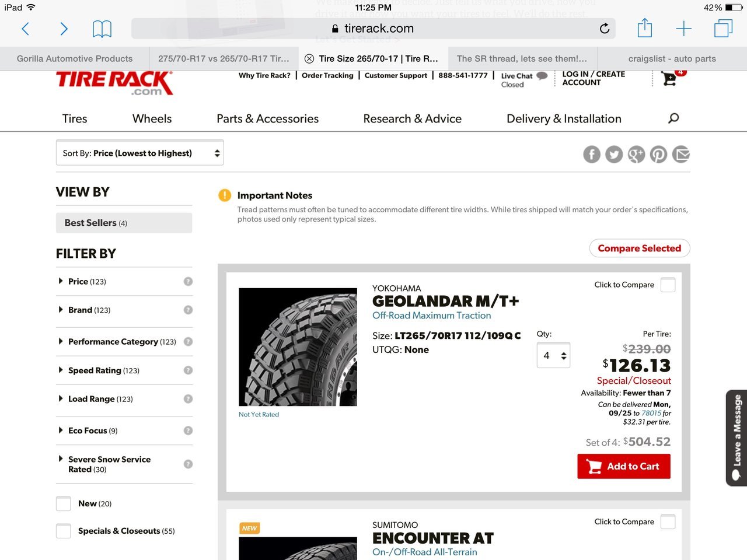
Task: Go forward in Safari
Action: [64, 29]
